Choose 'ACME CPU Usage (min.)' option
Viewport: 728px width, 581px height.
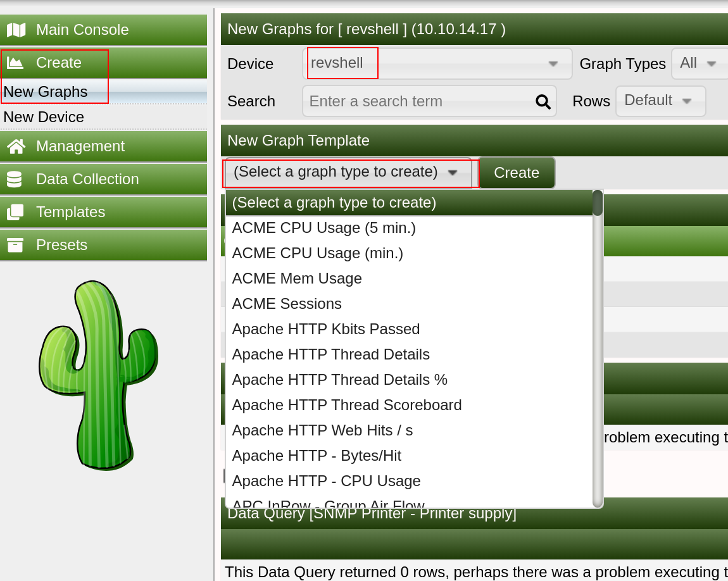pos(409,253)
